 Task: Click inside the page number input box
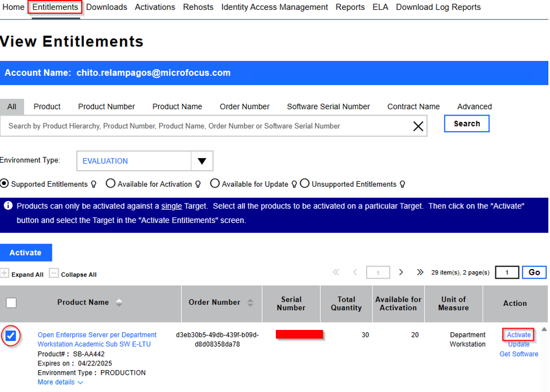[506, 272]
